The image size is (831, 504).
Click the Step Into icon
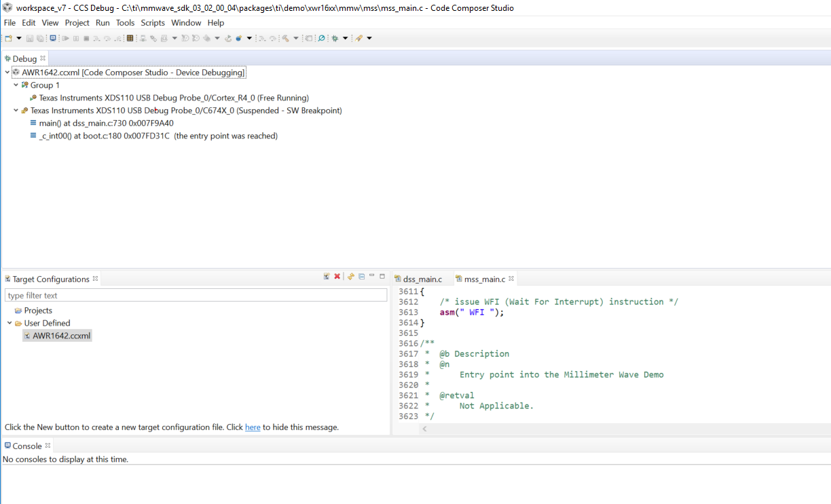coord(96,38)
